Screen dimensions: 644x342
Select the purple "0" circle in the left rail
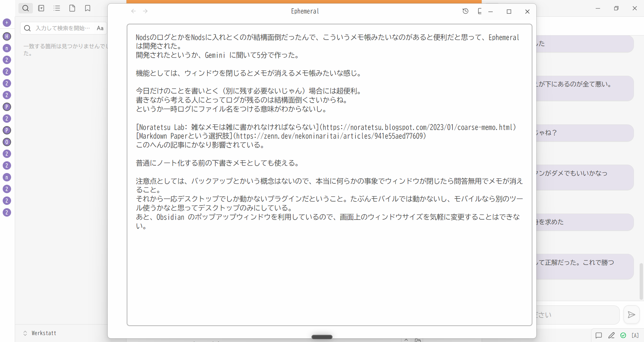pos(7,142)
